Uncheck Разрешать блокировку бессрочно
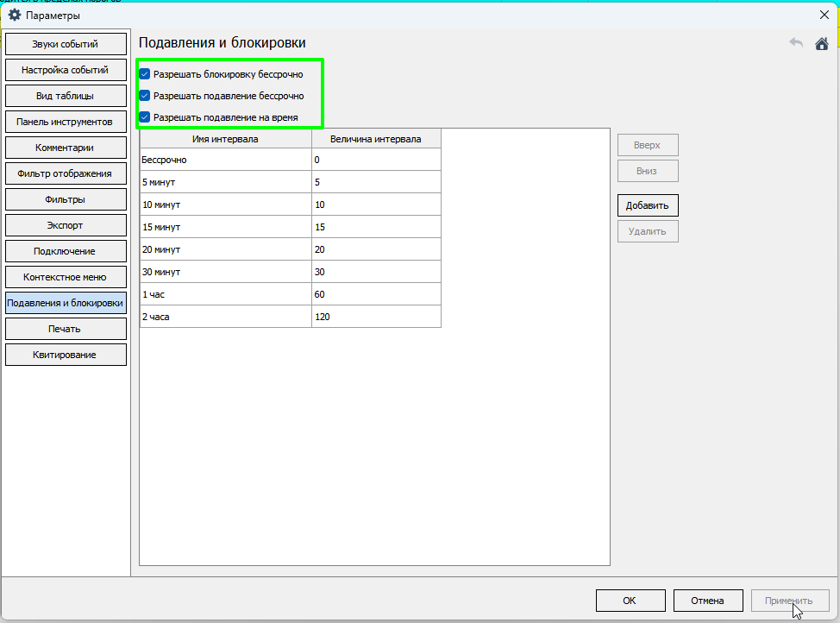 click(145, 74)
